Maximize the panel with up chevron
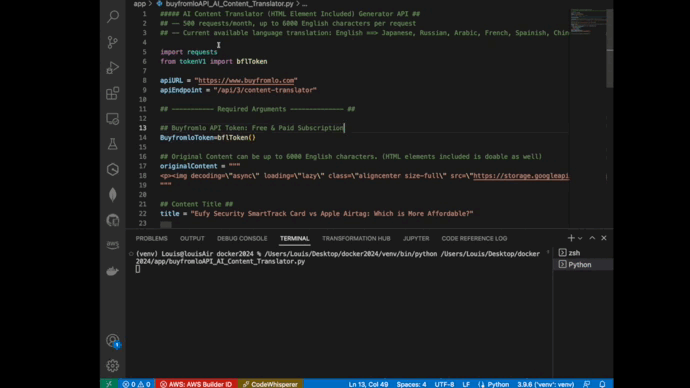The image size is (690, 388). [592, 238]
